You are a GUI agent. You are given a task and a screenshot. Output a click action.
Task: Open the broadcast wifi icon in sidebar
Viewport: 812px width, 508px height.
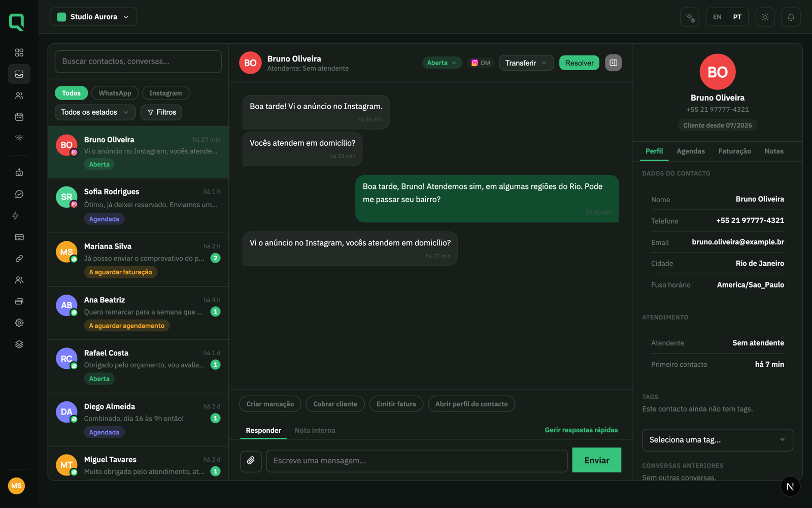[19, 138]
